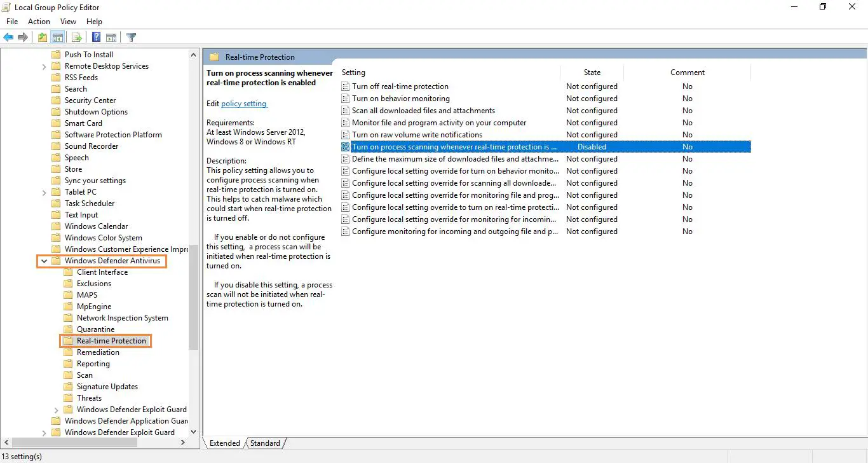Click the Back arrow toolbar icon
The width and height of the screenshot is (868, 463).
tap(8, 38)
